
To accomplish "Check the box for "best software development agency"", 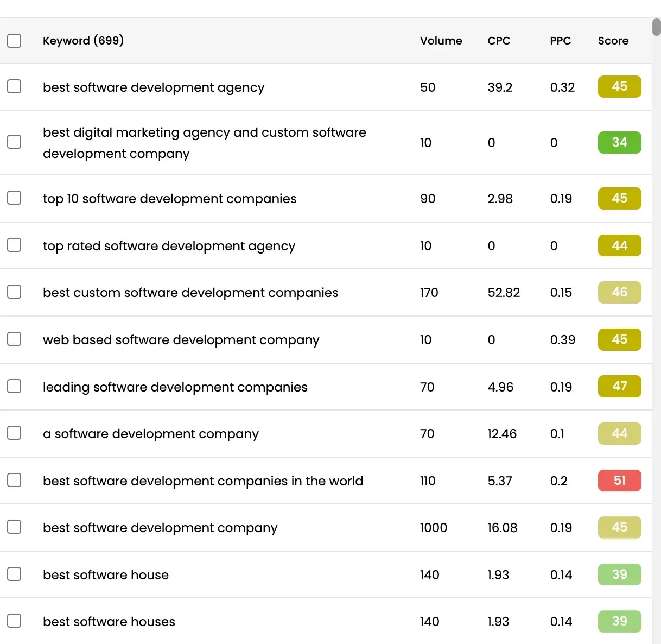I will coord(14,87).
